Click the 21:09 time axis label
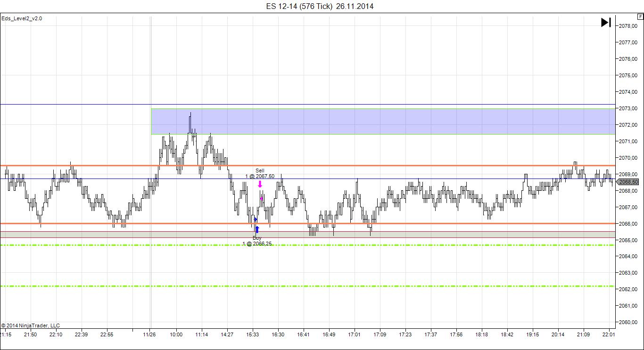This screenshot has width=644, height=350. tap(584, 334)
